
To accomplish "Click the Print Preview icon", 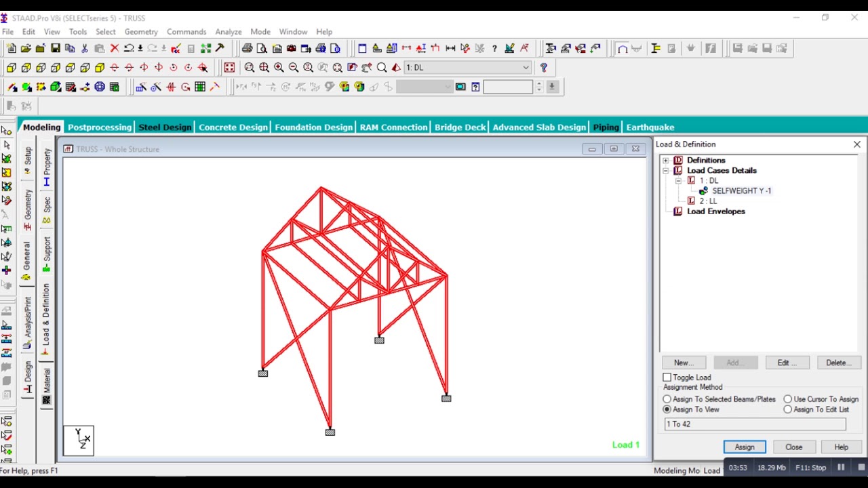I will pos(262,48).
